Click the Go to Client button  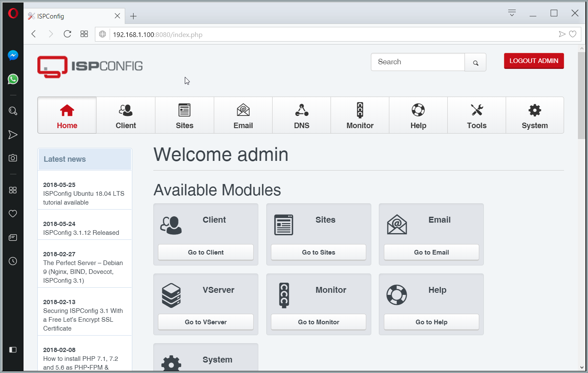pos(206,252)
